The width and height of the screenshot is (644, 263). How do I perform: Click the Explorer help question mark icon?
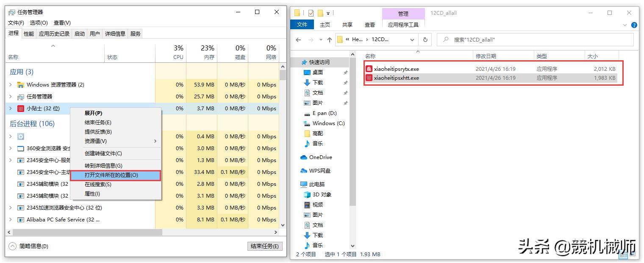pos(634,25)
